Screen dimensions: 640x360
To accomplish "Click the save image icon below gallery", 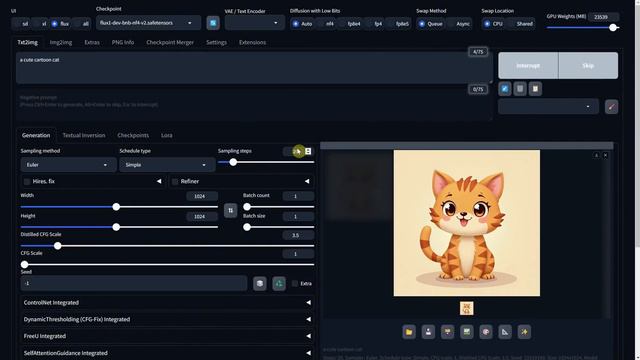I will [x=428, y=332].
